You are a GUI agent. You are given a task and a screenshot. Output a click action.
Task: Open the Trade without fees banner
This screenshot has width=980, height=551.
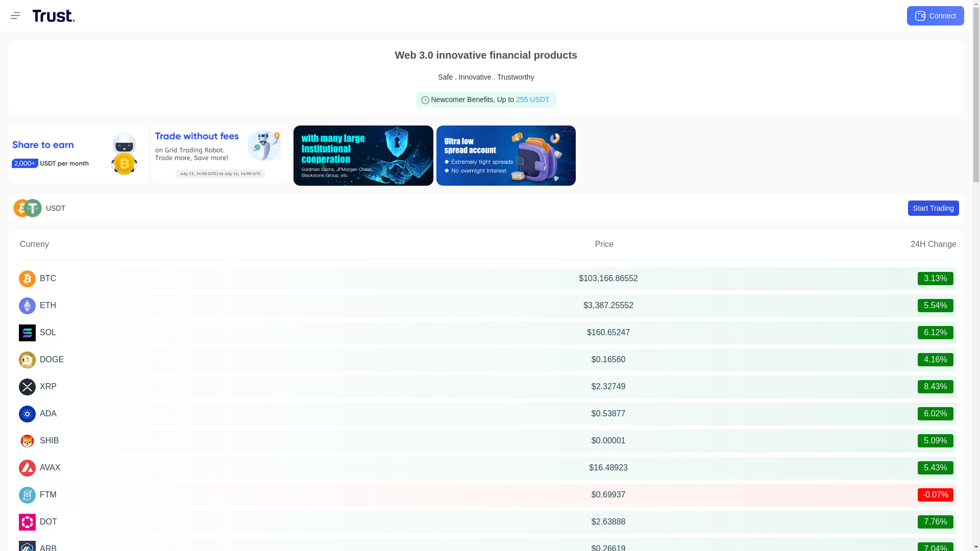(x=220, y=155)
